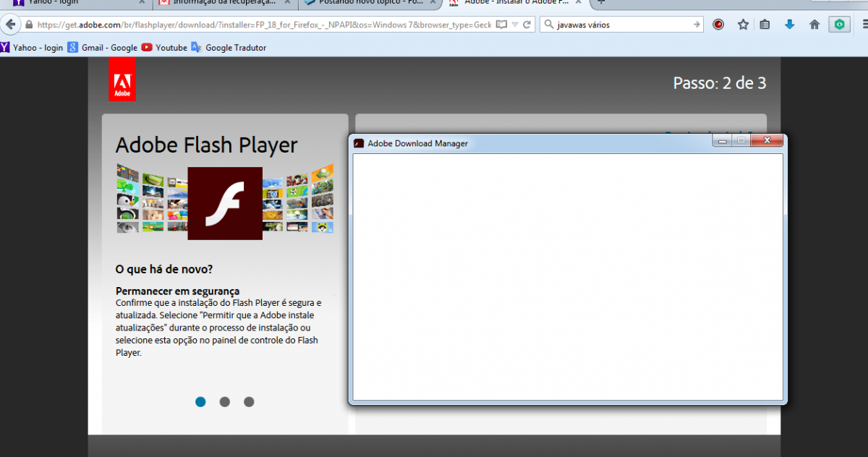Open a new tab with the plus button

(601, 2)
